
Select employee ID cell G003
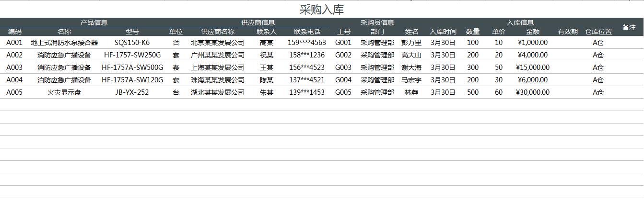point(343,67)
